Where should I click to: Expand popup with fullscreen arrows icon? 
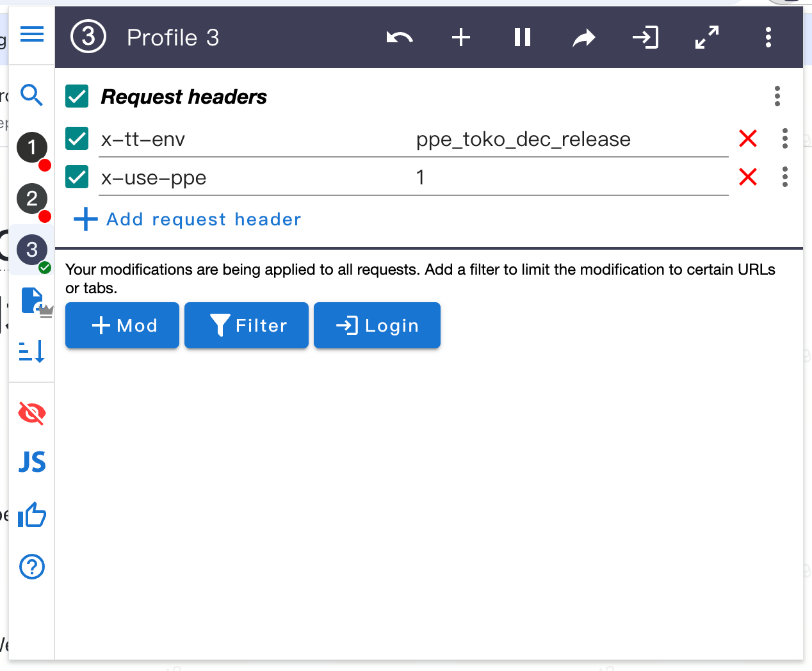pos(707,37)
